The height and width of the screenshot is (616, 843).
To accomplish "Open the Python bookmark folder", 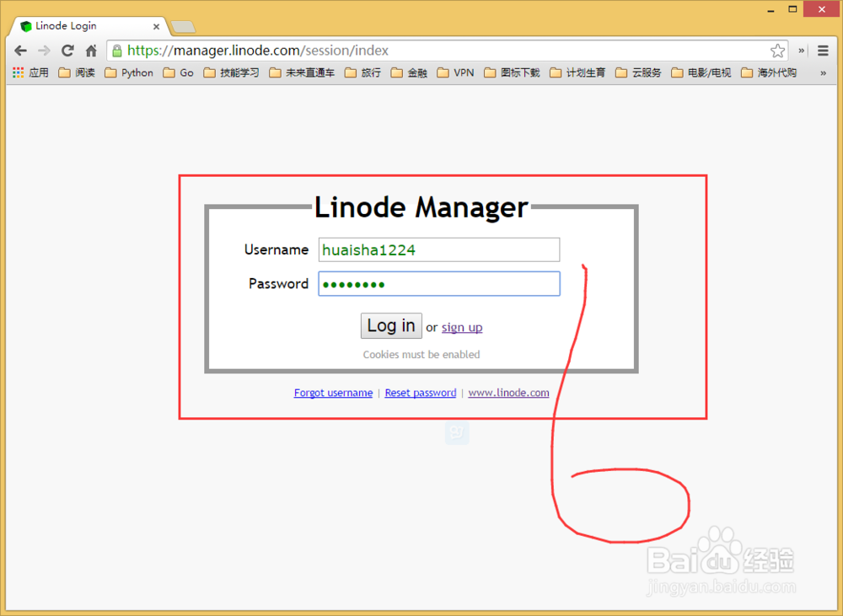I will click(x=129, y=72).
